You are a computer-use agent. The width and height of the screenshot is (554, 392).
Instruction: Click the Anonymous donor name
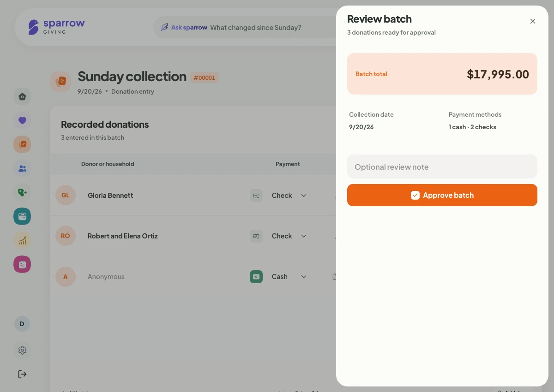tap(106, 277)
